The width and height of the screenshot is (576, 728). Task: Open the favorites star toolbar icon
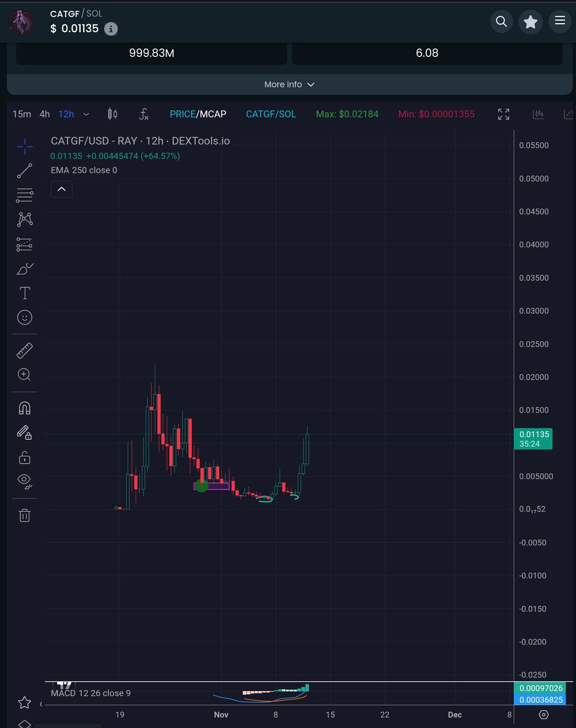click(25, 703)
